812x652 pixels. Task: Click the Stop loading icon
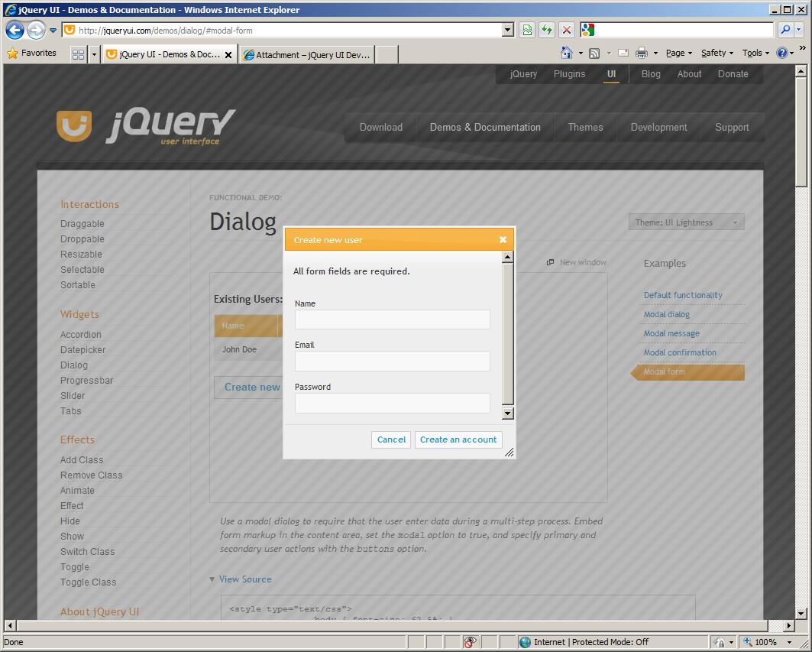(x=567, y=30)
